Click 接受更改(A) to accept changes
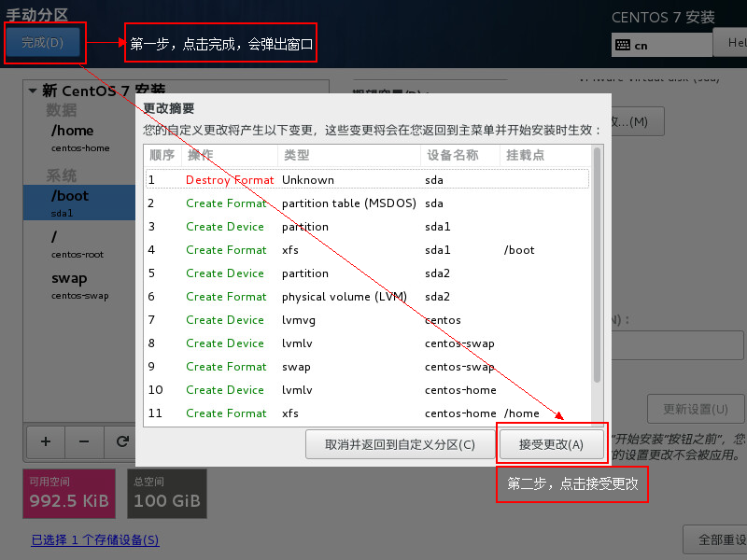Image resolution: width=747 pixels, height=560 pixels. 552,444
